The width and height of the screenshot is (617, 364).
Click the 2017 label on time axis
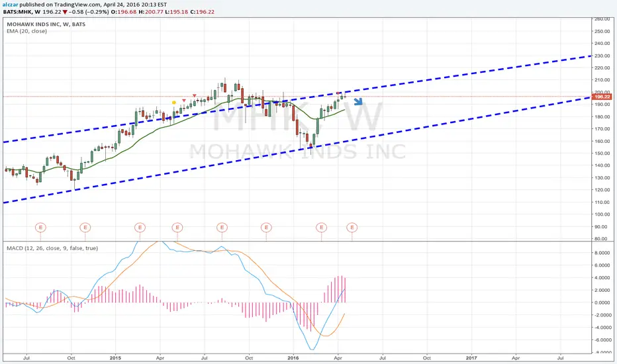(471, 358)
